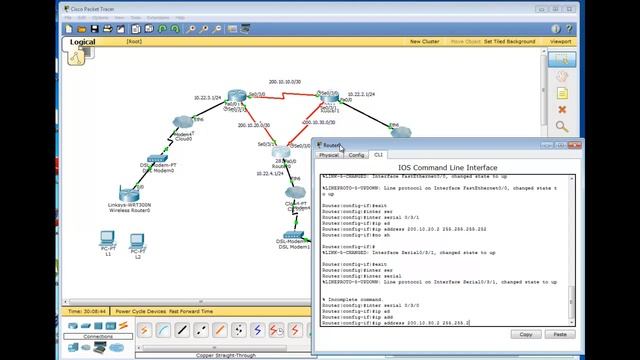Select the Wireless Devices category icon
640x360 pixels.
click(111, 326)
